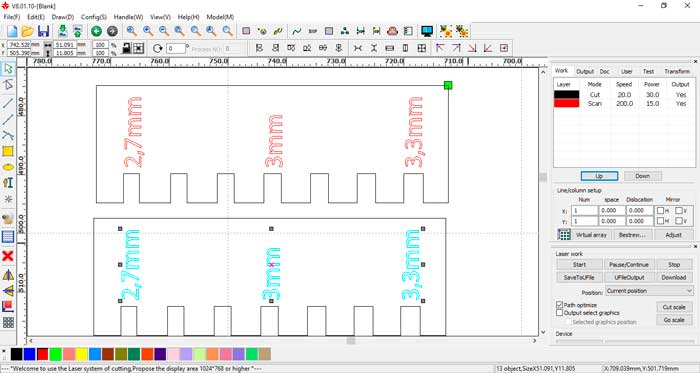Viewport: 700px width, 373px height.
Task: Click the Start button
Action: pyautogui.click(x=579, y=265)
